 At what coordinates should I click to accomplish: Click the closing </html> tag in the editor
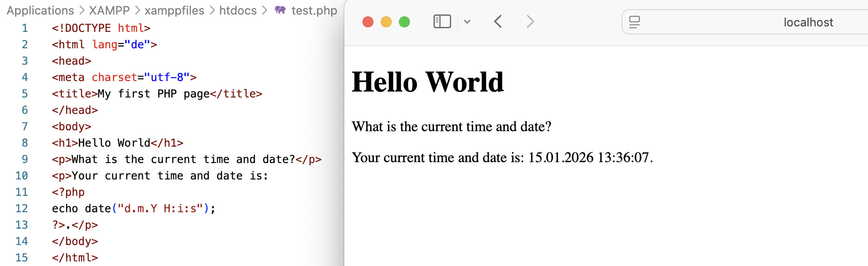(x=75, y=258)
